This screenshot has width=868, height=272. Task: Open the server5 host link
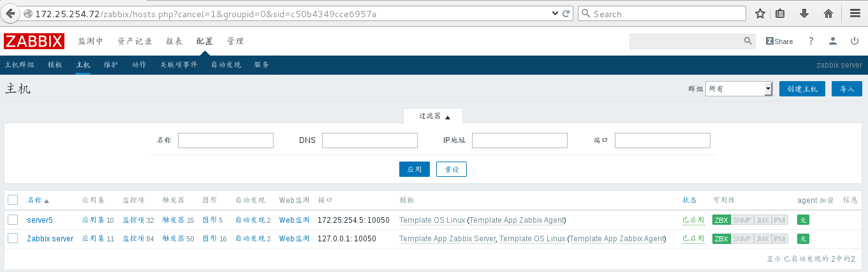click(x=40, y=220)
